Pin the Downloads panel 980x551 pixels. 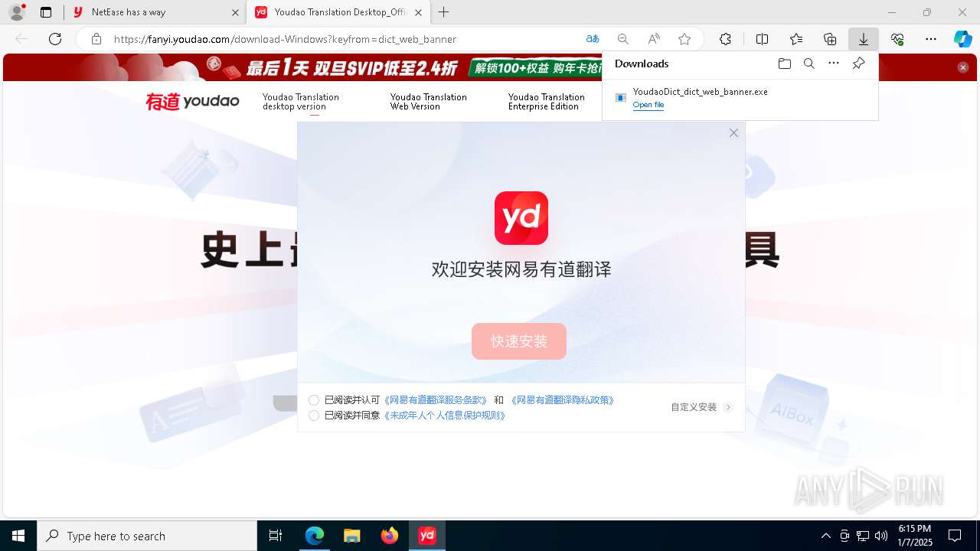click(858, 64)
